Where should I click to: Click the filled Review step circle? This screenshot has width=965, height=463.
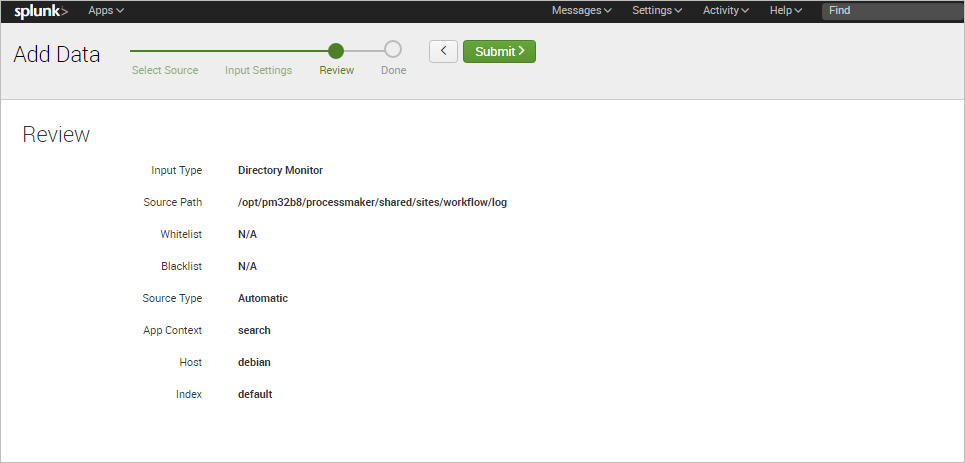pyautogui.click(x=336, y=50)
